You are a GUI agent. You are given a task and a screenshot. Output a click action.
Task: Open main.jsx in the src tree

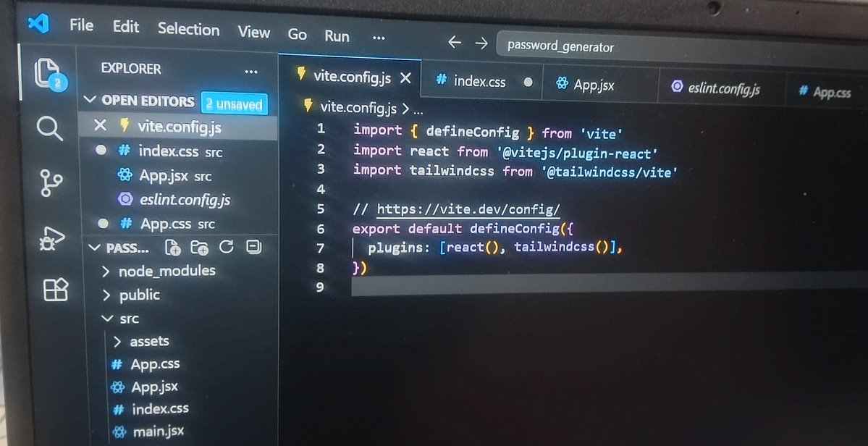[159, 431]
